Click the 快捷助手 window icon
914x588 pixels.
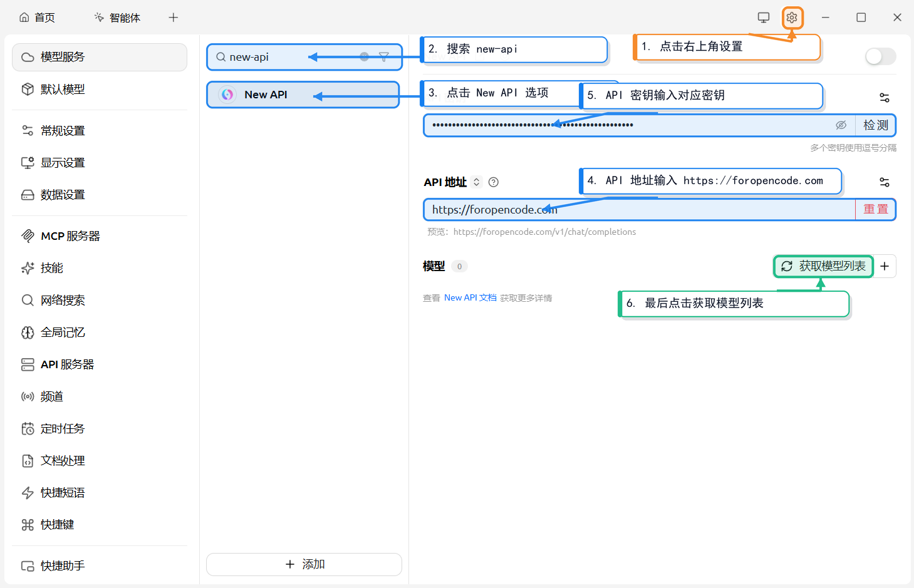coord(28,565)
